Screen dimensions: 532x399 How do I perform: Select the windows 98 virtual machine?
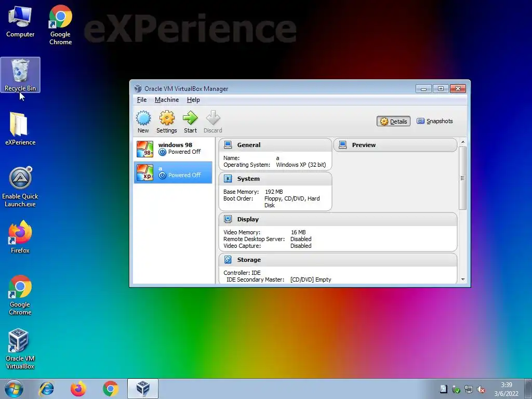pos(173,149)
